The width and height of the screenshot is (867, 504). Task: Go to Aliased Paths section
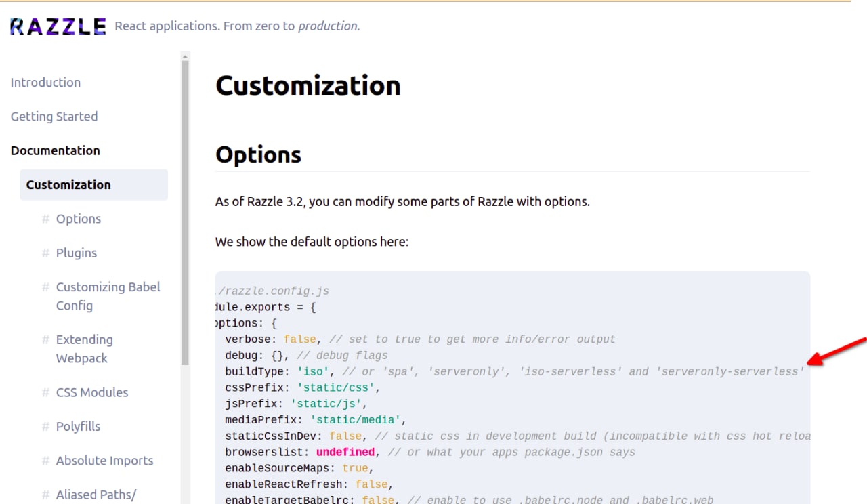(x=96, y=495)
